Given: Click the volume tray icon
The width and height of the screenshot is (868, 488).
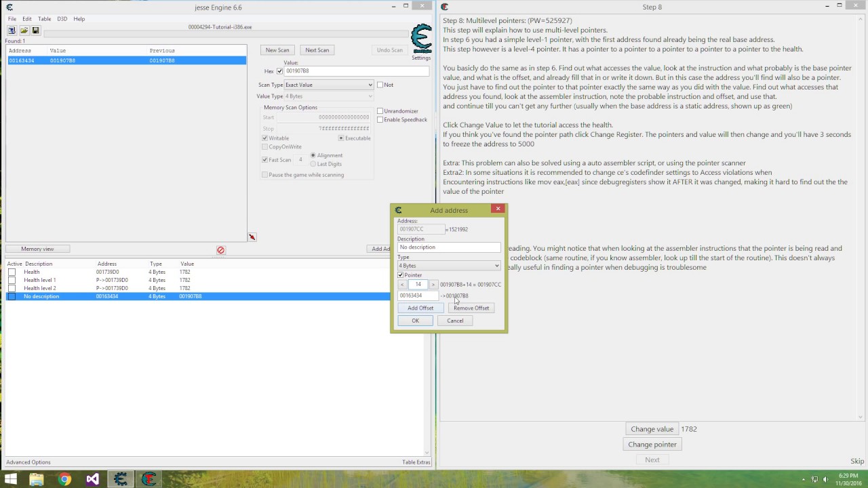Looking at the screenshot, I should coord(826,480).
